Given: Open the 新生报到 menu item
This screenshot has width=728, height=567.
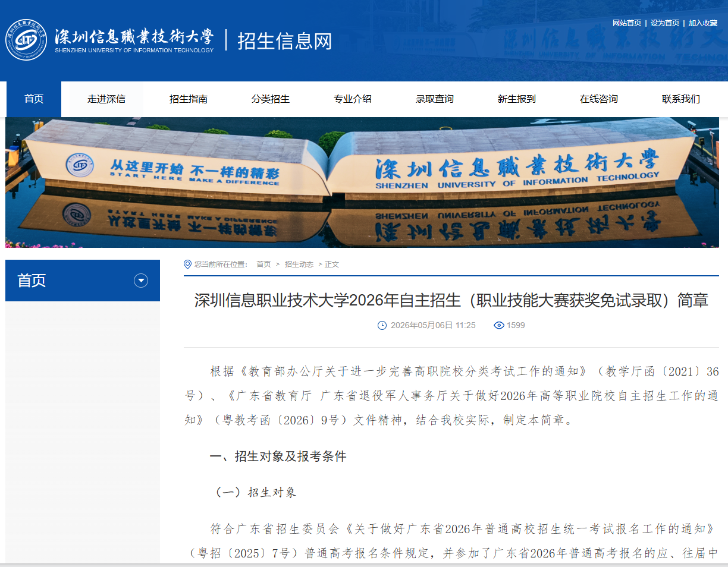Looking at the screenshot, I should point(517,99).
